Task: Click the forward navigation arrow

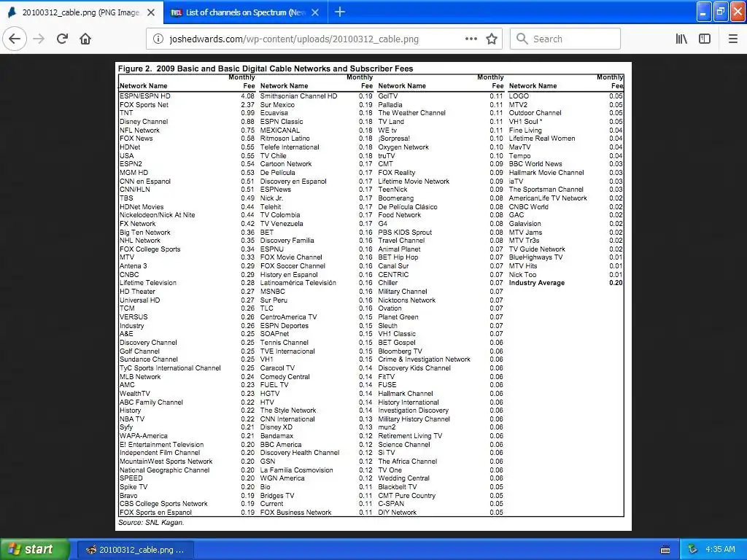Action: [39, 39]
